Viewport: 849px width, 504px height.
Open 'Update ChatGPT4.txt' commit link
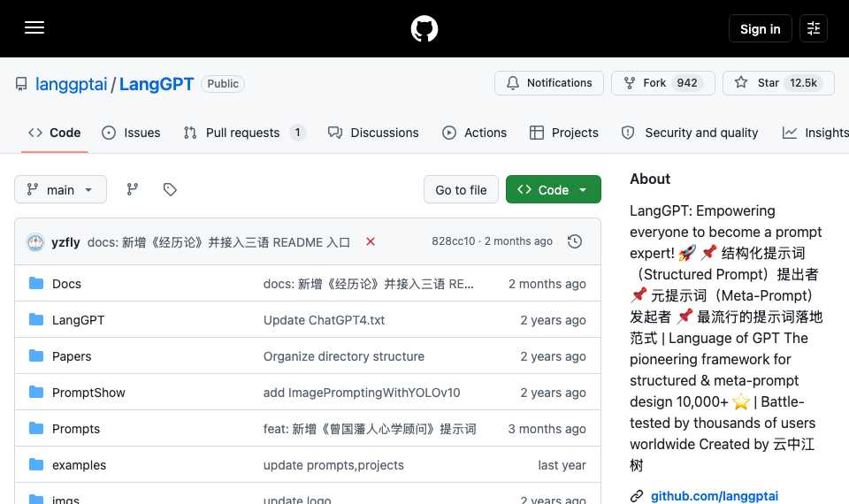point(324,320)
